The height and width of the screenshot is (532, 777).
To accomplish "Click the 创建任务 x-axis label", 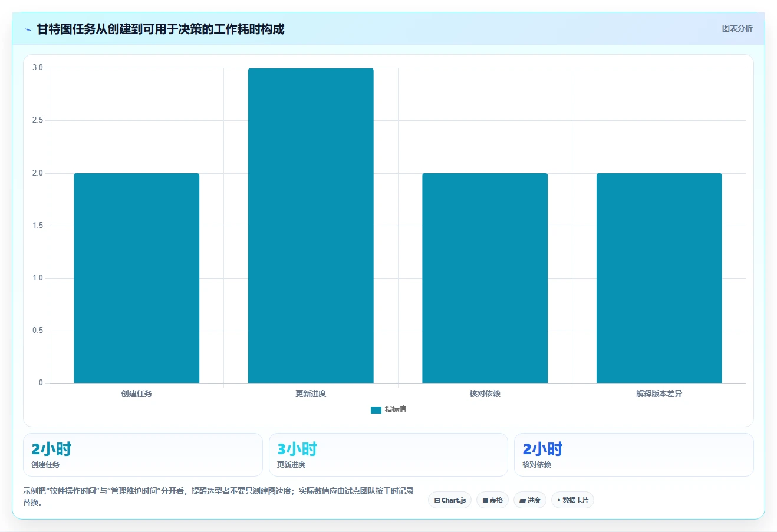I will [x=137, y=394].
